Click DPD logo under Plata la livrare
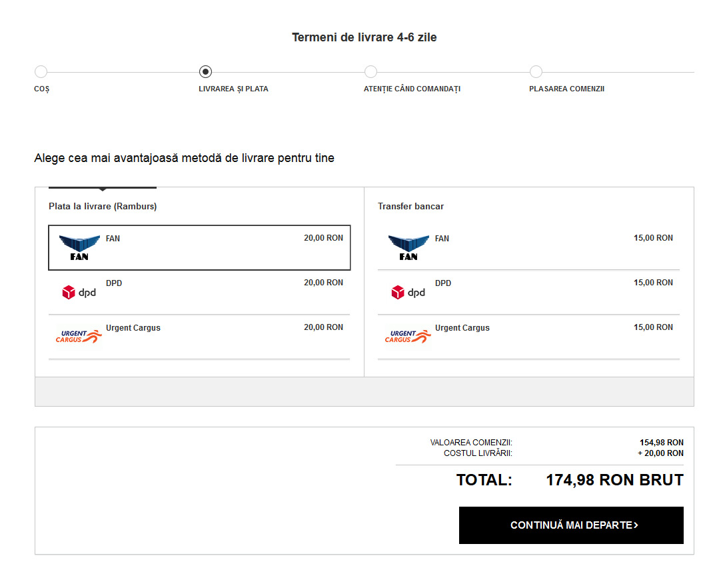The width and height of the screenshot is (719, 588). point(79,292)
